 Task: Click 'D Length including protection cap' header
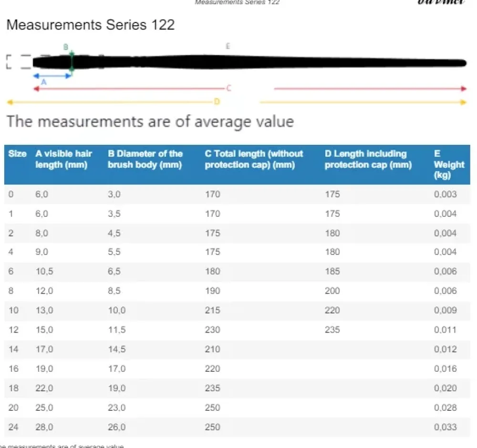[368, 159]
